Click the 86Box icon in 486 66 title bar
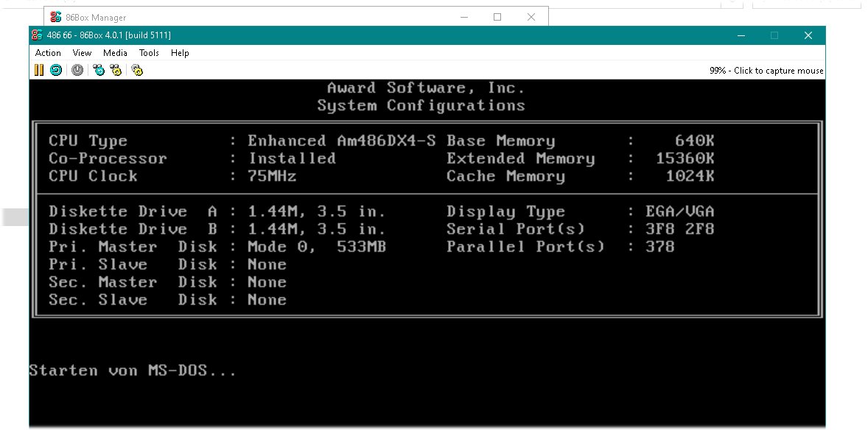 coord(37,35)
